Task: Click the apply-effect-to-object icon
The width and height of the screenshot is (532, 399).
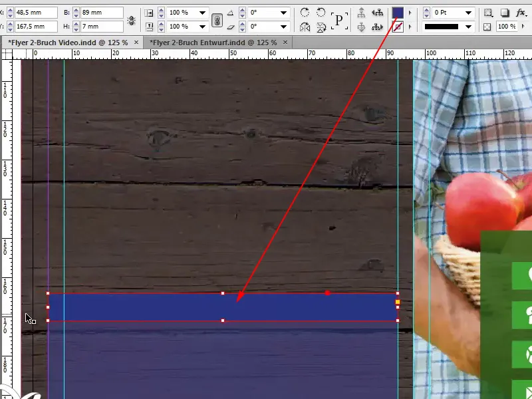Action: point(488,13)
